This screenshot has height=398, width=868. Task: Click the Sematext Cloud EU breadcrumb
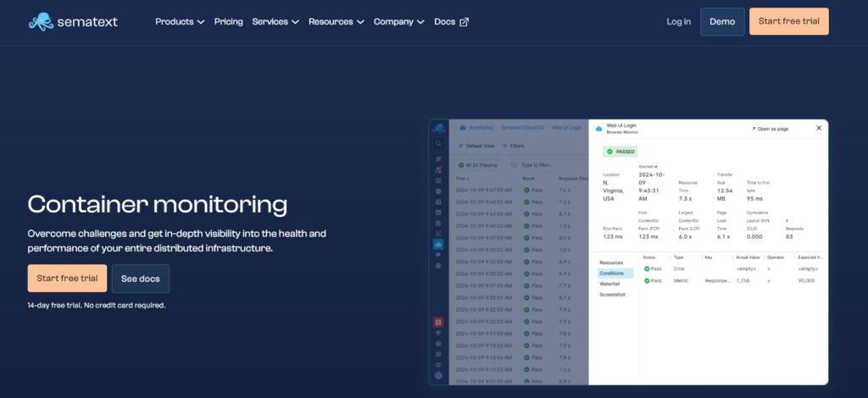tap(522, 128)
